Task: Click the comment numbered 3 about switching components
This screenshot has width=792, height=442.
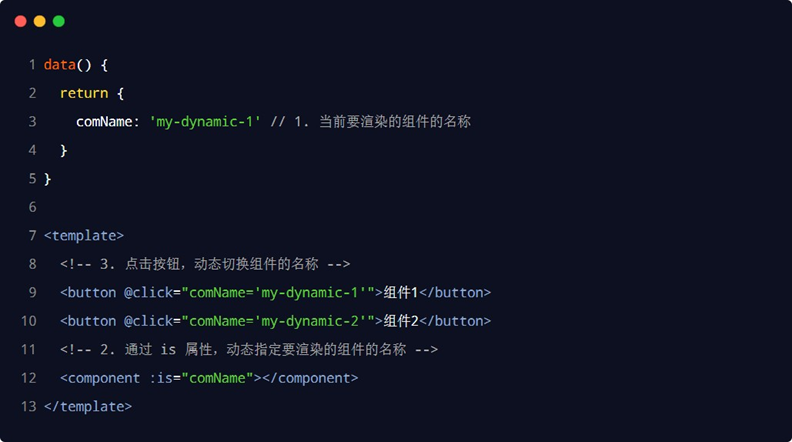Action: [x=205, y=264]
